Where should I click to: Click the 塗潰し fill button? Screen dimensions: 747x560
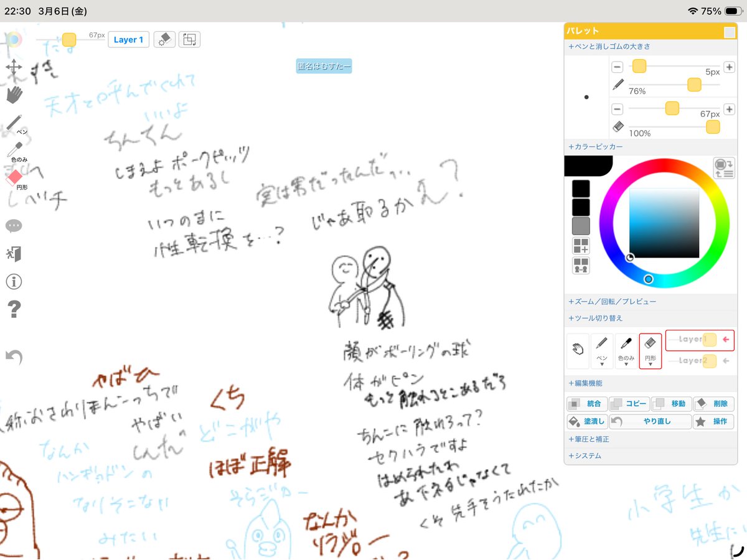[x=587, y=421]
